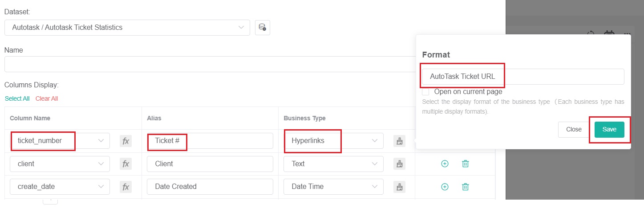Open the client column name dropdown
Screen dimensions: 644x217
click(60, 164)
